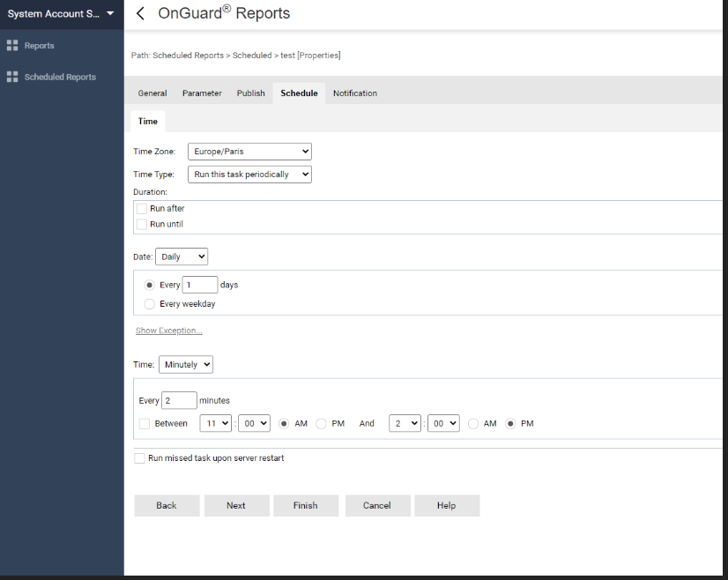Viewport: 728px width, 580px height.
Task: Click the Back button
Action: 167,505
